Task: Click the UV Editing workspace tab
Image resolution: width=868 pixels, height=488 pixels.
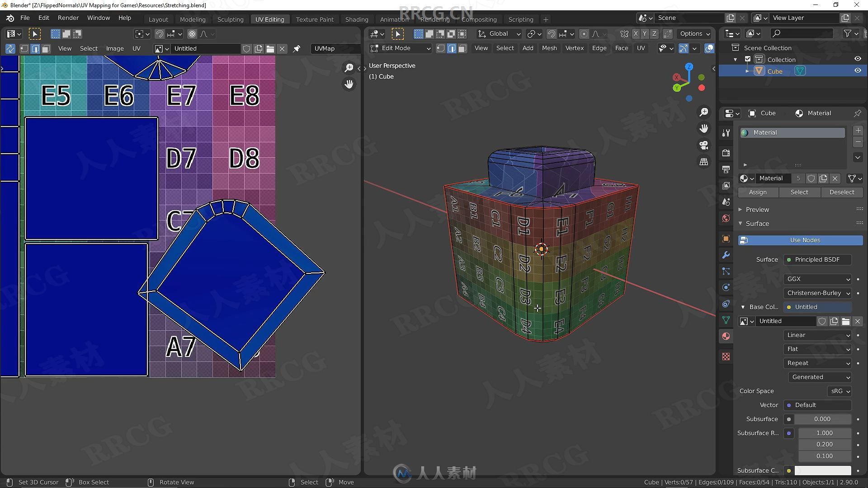Action: click(x=269, y=20)
